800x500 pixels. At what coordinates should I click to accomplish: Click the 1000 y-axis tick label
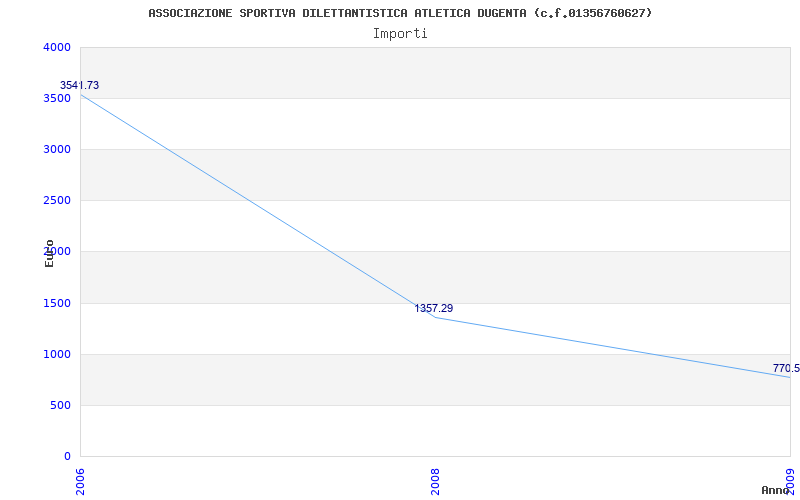58,355
